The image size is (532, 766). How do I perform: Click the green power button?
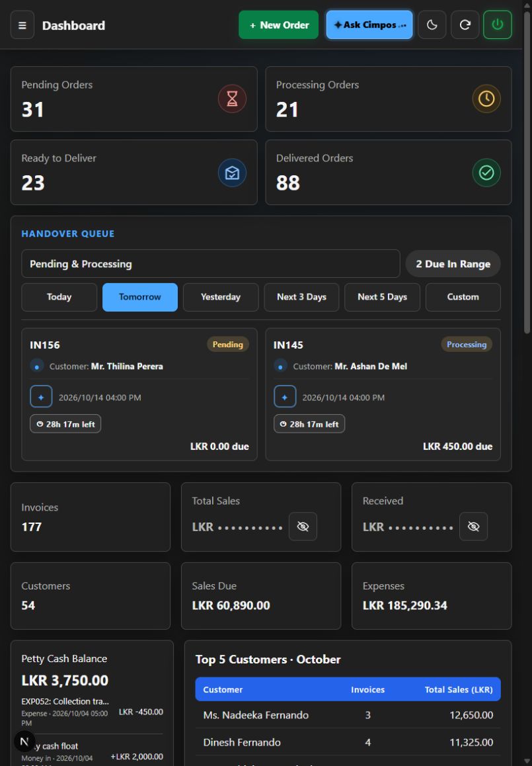(498, 25)
